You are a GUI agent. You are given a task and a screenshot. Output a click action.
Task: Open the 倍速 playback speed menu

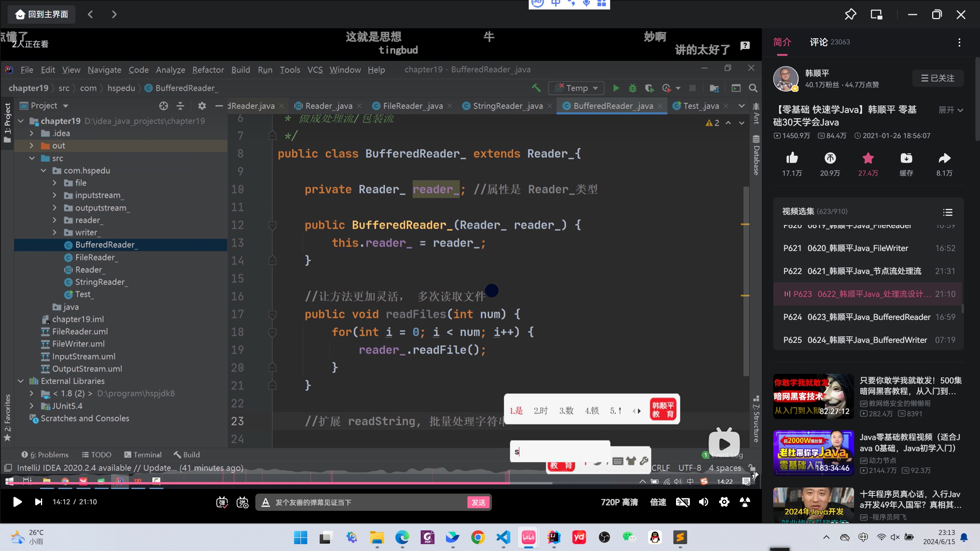click(x=658, y=502)
